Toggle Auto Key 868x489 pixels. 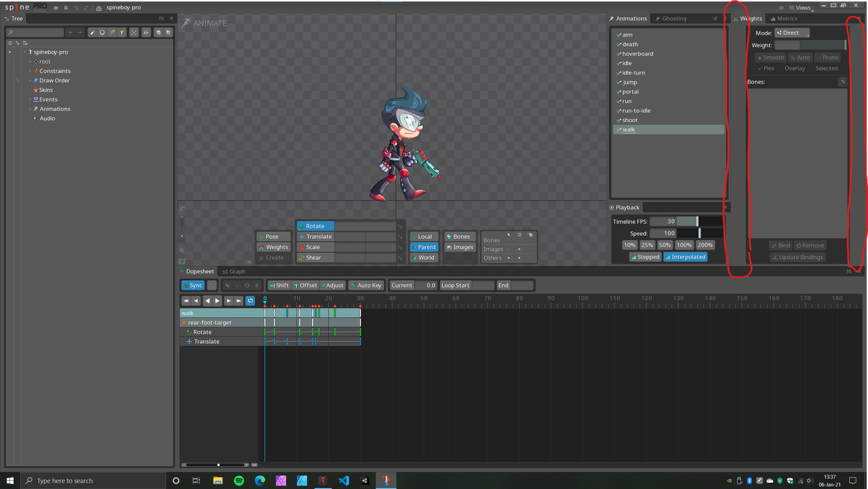click(x=366, y=286)
